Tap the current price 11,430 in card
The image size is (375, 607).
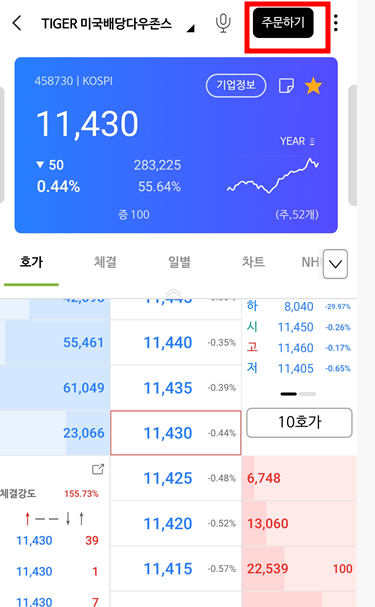pos(87,124)
